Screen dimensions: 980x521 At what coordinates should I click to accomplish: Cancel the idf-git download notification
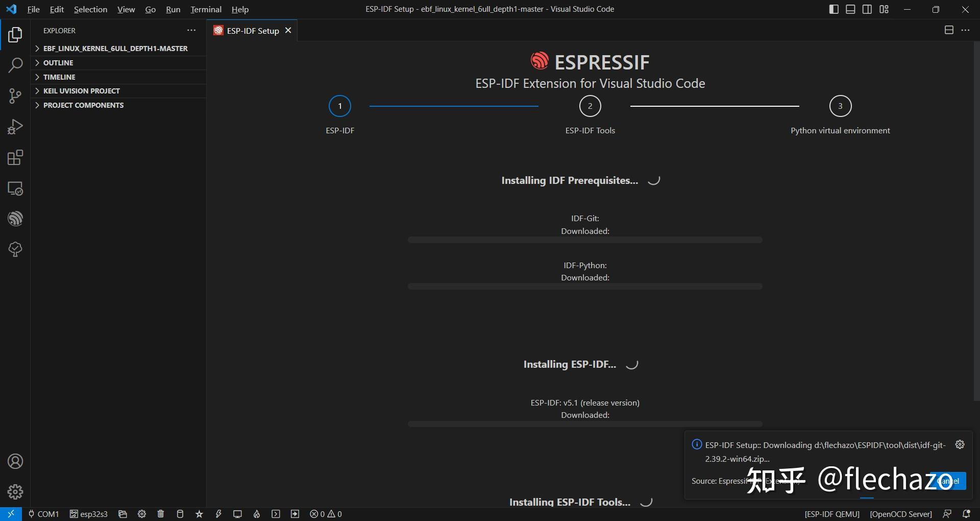pyautogui.click(x=948, y=481)
